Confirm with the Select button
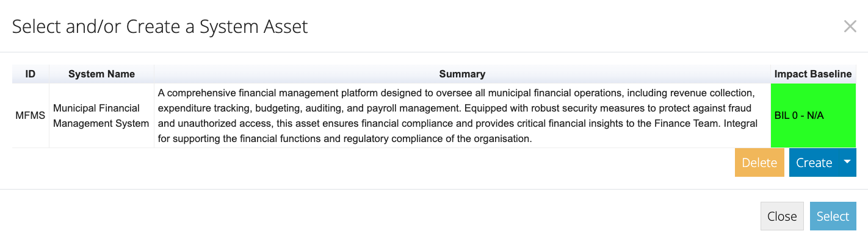Viewport: 868px width, 242px height. pos(833,216)
